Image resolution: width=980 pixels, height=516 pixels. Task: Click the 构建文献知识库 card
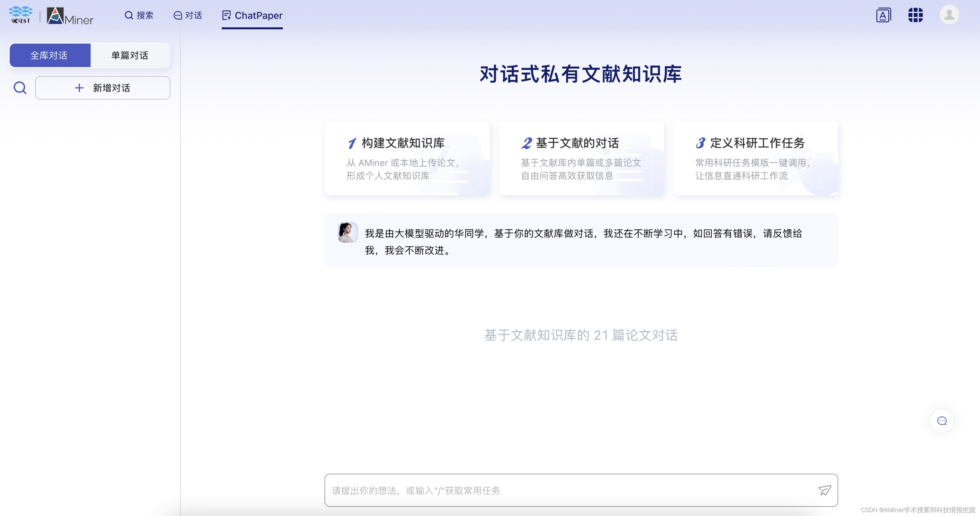[407, 157]
